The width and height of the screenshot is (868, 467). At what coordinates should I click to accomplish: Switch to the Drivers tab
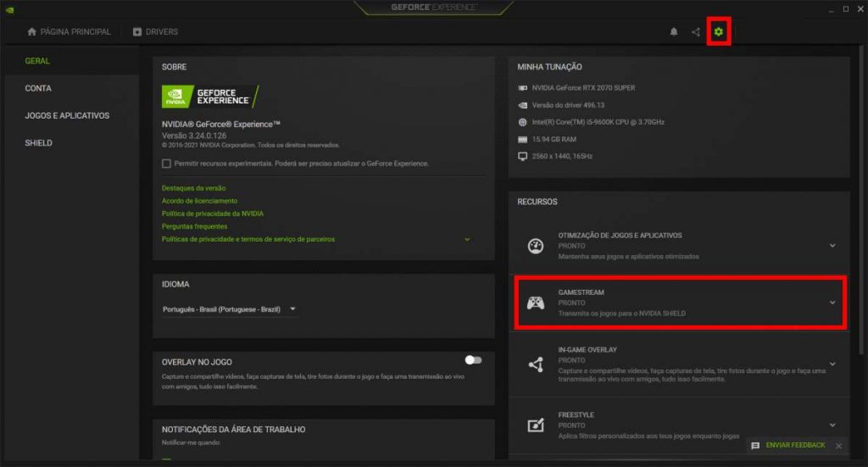tap(155, 32)
